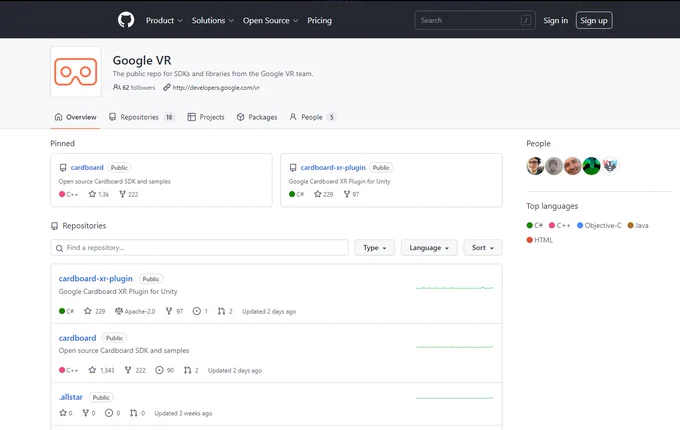Screen dimensions: 680x430
Task: Click the home icon in Overview tab
Action: click(x=59, y=117)
